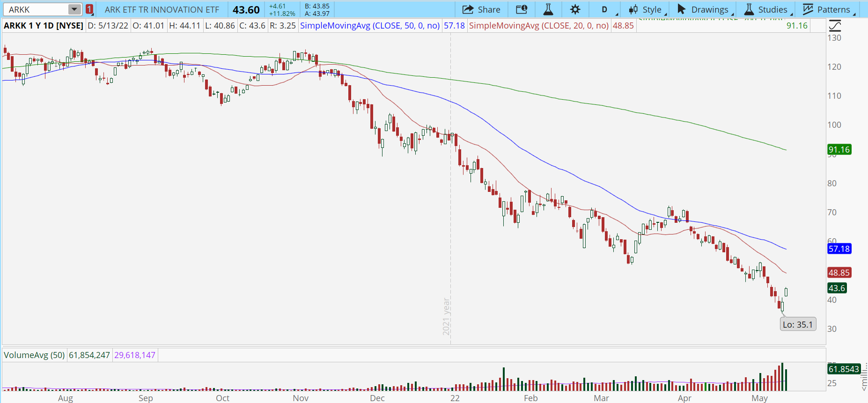868x403 pixels.
Task: Open the Drawings menu
Action: coord(704,9)
